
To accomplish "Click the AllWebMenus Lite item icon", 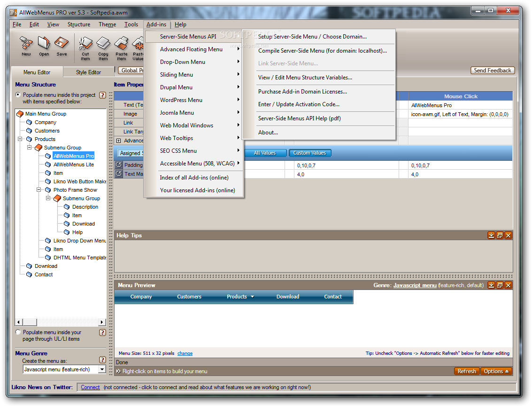I will click(x=48, y=164).
